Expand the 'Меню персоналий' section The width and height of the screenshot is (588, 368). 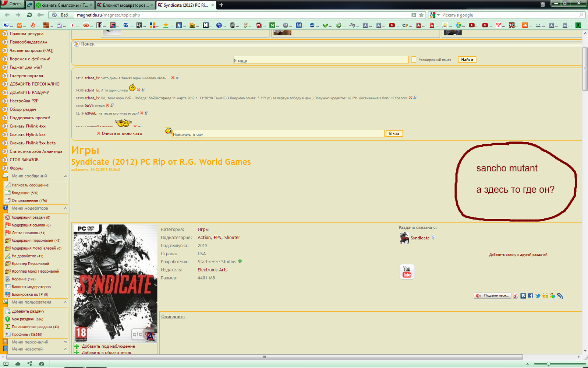(x=65, y=342)
